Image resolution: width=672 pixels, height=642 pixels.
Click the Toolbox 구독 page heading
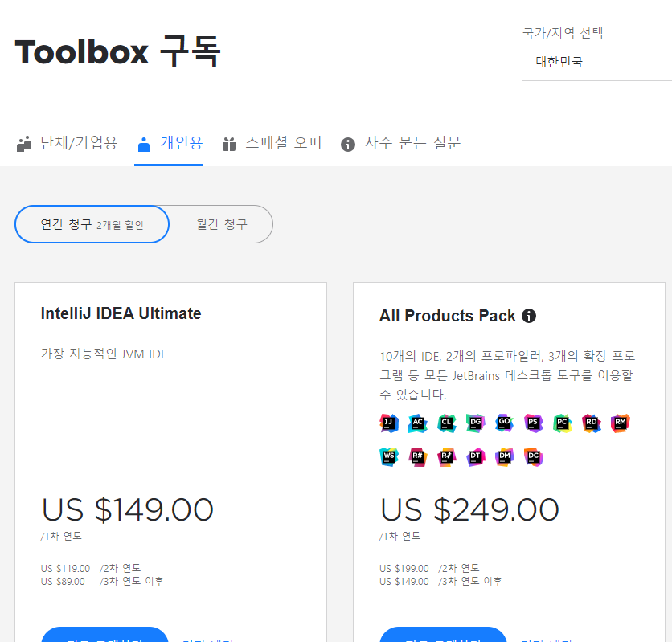(x=117, y=51)
